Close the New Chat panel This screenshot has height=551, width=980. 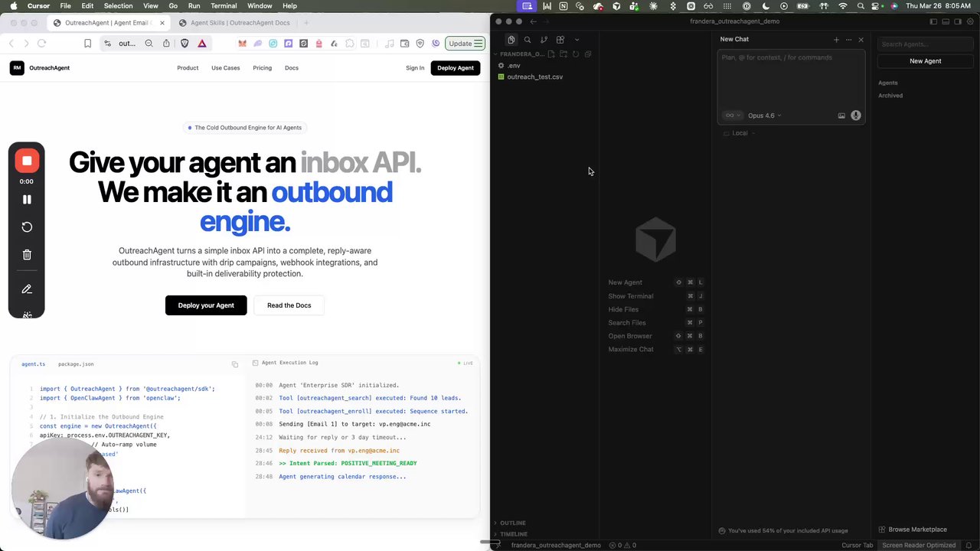(861, 40)
